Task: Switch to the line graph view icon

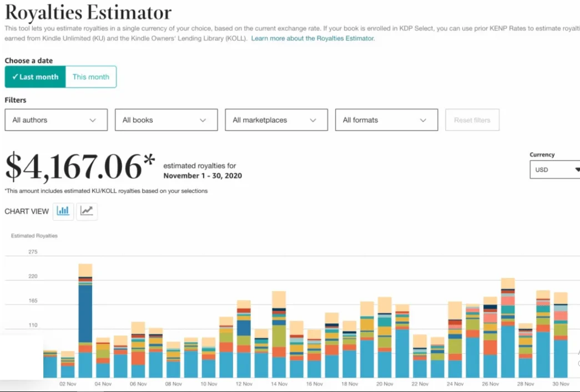Action: [x=87, y=211]
